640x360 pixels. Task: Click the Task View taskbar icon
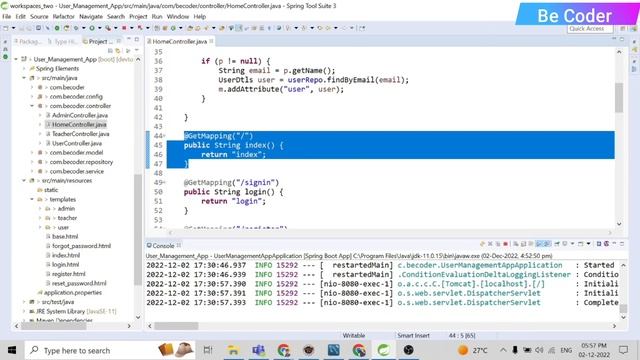coord(208,350)
